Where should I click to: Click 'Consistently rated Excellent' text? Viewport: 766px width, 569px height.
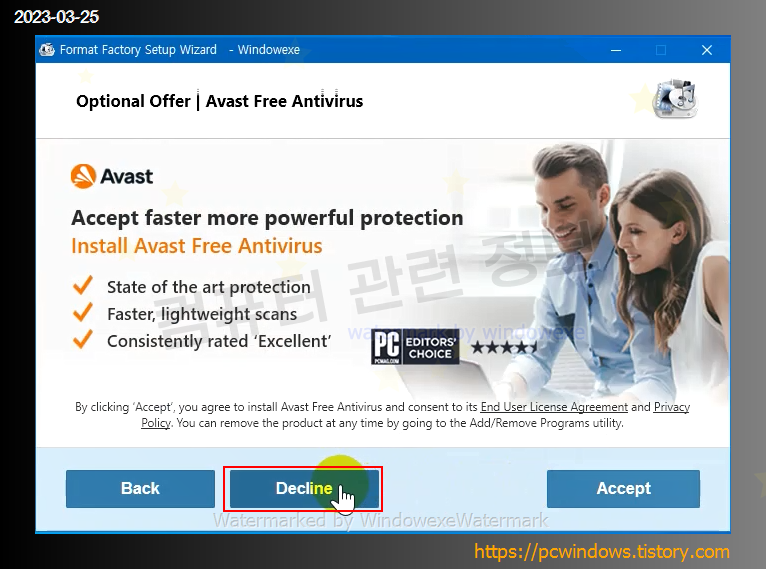[x=219, y=341]
